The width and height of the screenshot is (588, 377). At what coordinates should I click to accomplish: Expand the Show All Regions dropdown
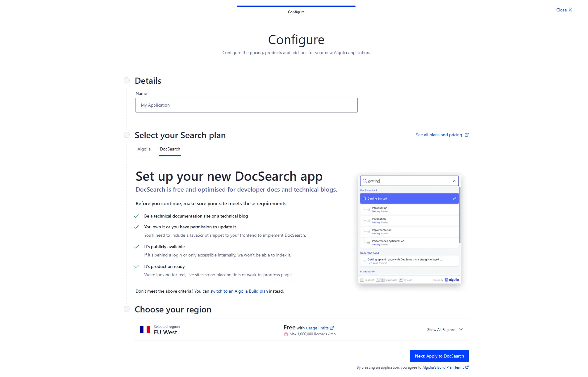[445, 329]
